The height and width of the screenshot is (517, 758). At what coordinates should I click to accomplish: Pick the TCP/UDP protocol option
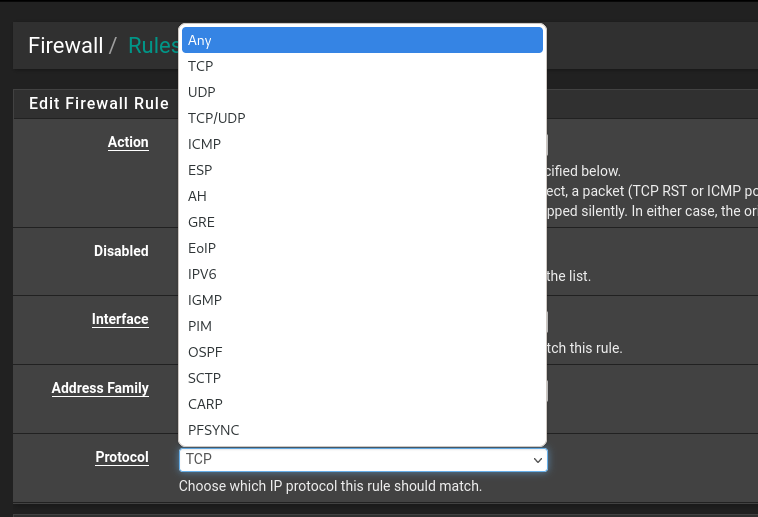(x=362, y=118)
